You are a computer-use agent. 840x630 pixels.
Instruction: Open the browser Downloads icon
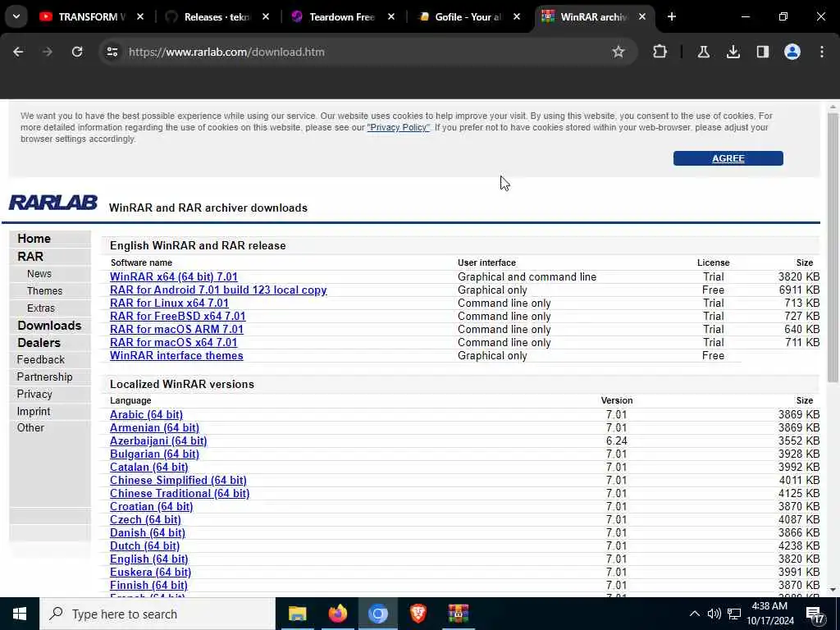(x=733, y=52)
